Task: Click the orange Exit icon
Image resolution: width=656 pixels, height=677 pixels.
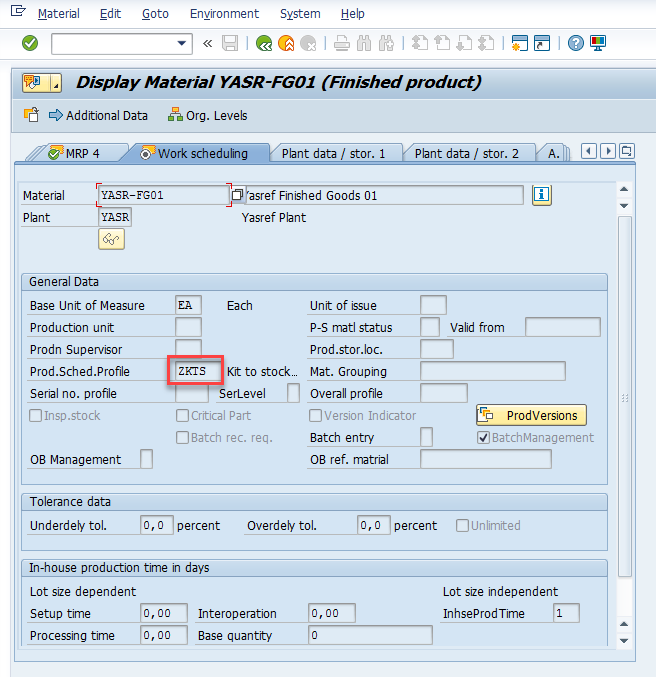Action: [286, 43]
